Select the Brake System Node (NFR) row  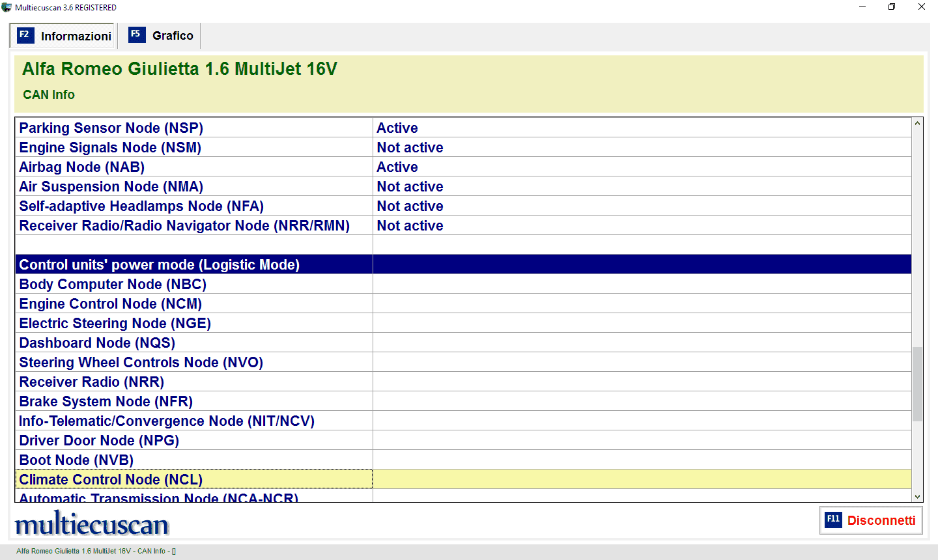pyautogui.click(x=463, y=401)
